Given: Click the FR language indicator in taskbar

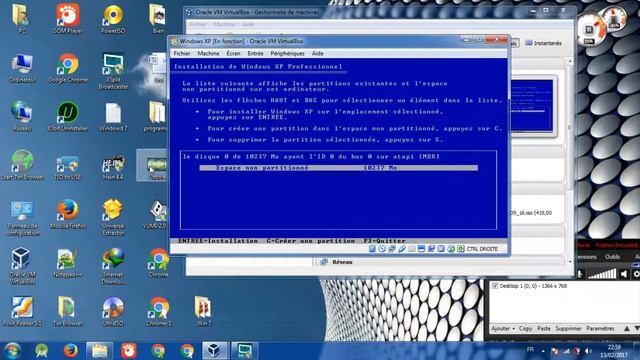Looking at the screenshot, I should pyautogui.click(x=530, y=350).
